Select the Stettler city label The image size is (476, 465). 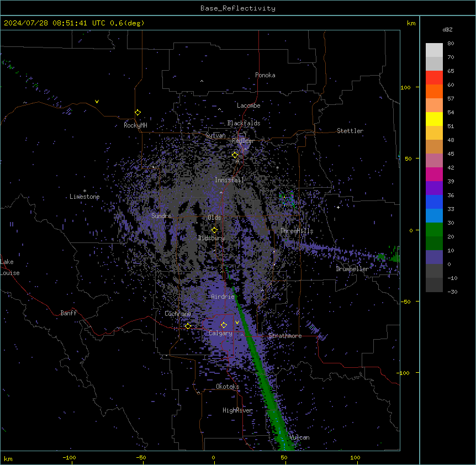coord(350,131)
